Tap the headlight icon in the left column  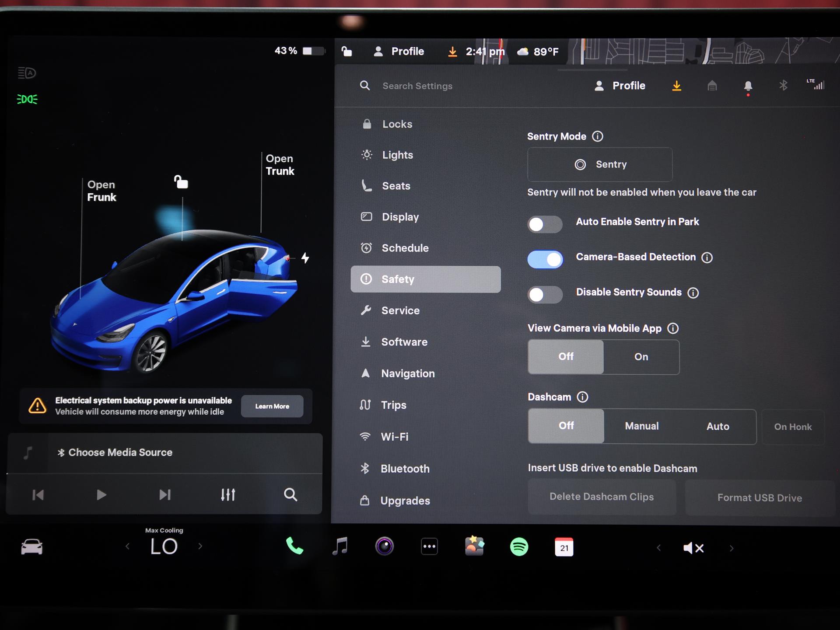[27, 99]
